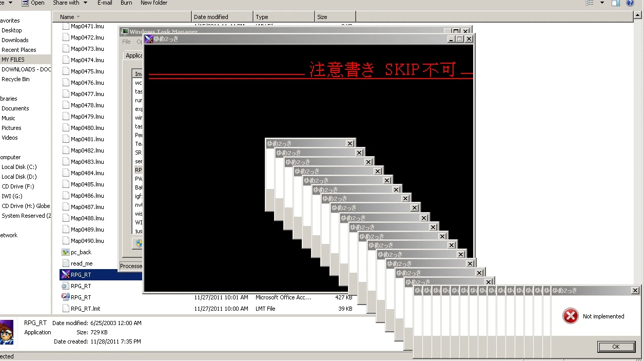Select Recycle Bin in the sidebar

tap(15, 79)
